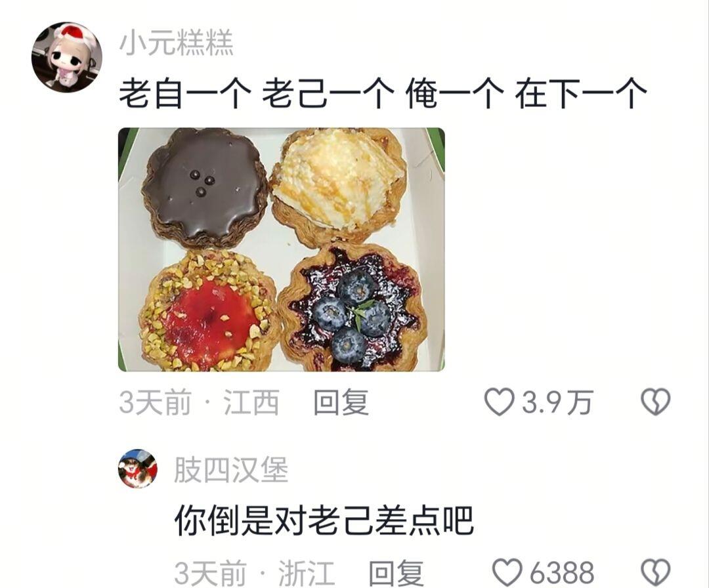Tap broken heart on 肢四汉堡's reply
This screenshot has height=588, width=709.
tap(656, 572)
